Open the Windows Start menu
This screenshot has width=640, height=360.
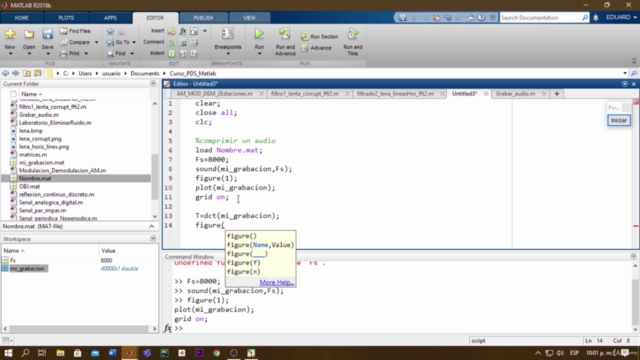8,353
